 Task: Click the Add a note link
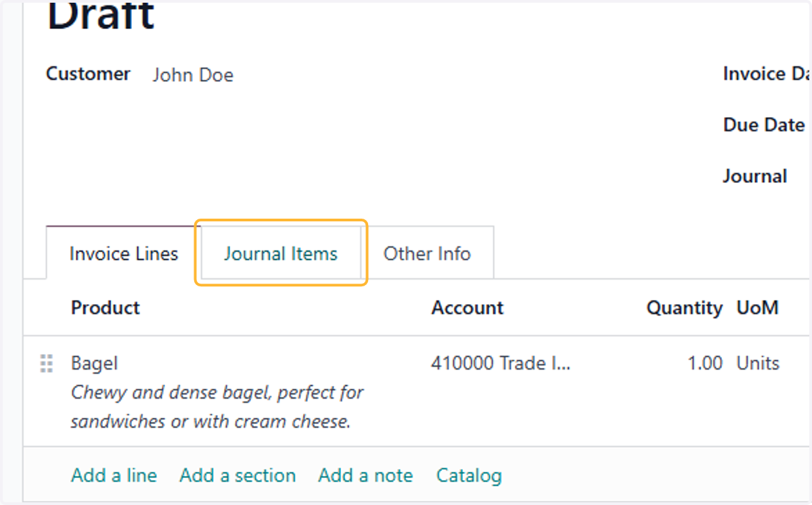pos(365,475)
